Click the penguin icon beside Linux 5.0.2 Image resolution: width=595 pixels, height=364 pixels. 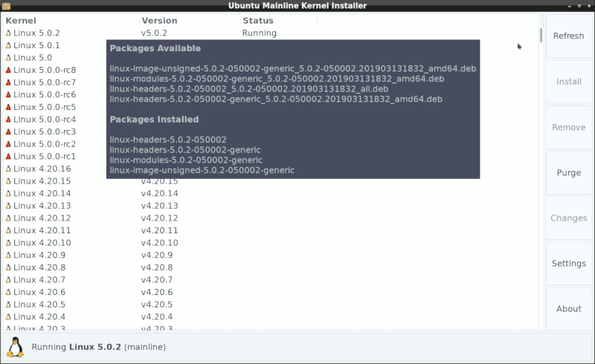8,33
